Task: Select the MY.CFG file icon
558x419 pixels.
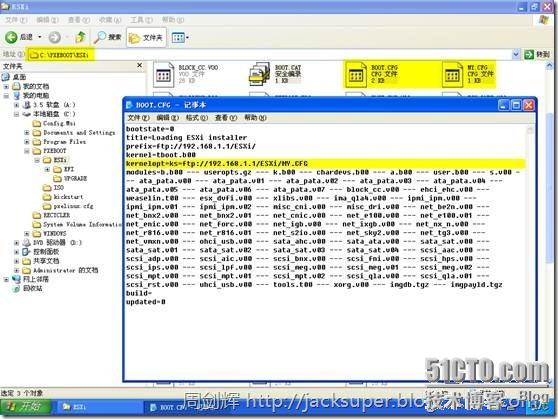Action: (452, 74)
